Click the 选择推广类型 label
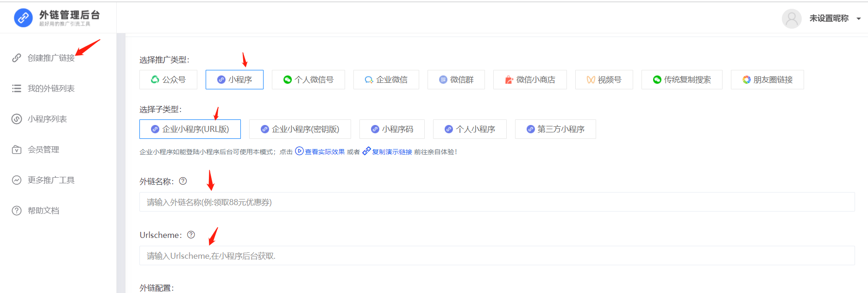The width and height of the screenshot is (868, 293). pos(164,60)
